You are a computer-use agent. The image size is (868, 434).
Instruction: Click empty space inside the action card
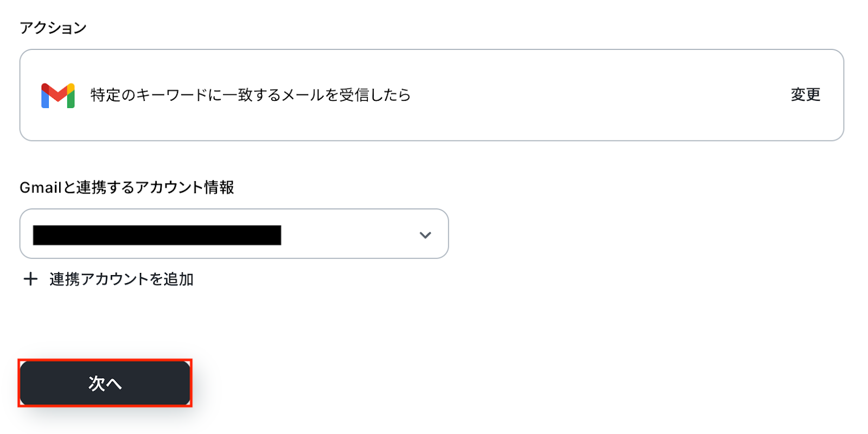(x=597, y=95)
